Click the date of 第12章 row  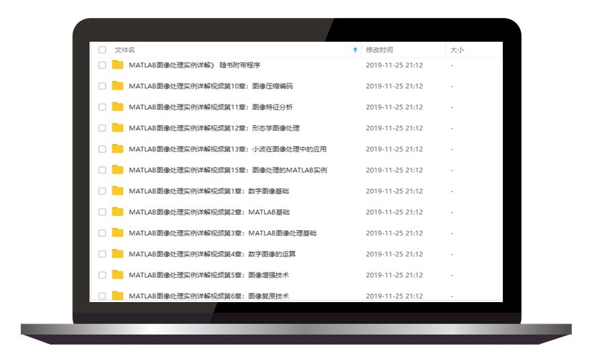tap(394, 128)
